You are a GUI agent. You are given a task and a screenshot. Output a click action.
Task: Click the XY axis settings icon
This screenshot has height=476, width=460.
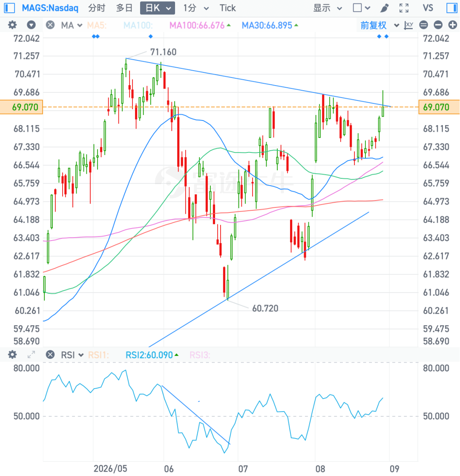[409, 25]
